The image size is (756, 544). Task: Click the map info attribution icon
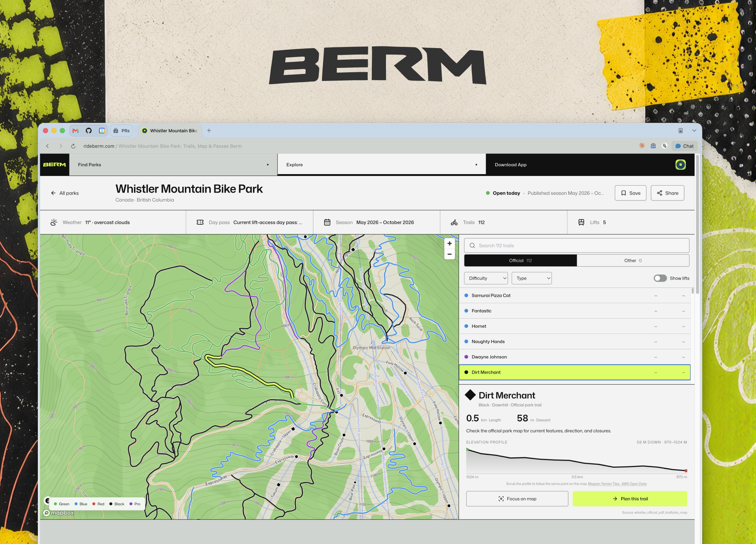(x=47, y=501)
